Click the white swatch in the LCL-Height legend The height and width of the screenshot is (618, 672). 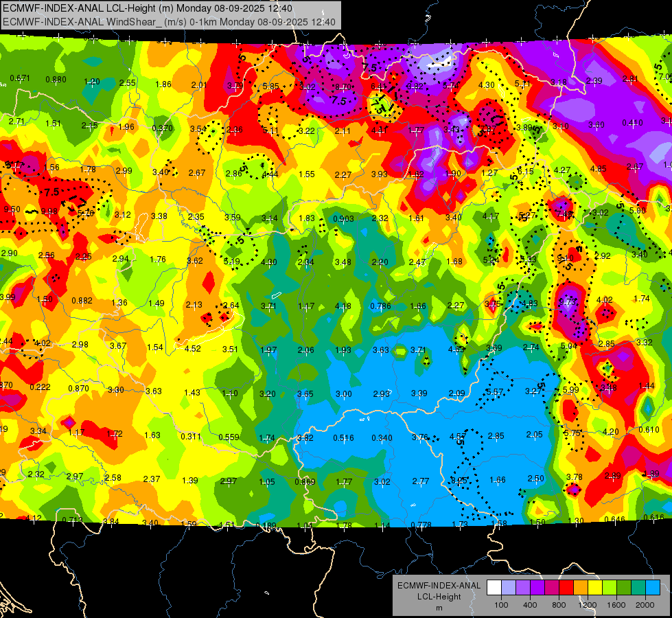pyautogui.click(x=494, y=588)
